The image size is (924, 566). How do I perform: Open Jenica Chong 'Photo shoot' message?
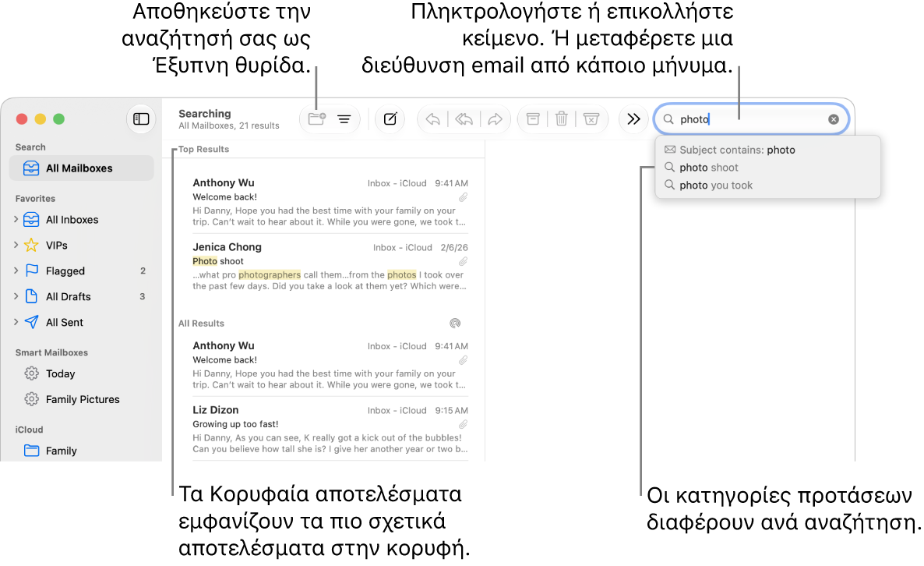(x=330, y=266)
